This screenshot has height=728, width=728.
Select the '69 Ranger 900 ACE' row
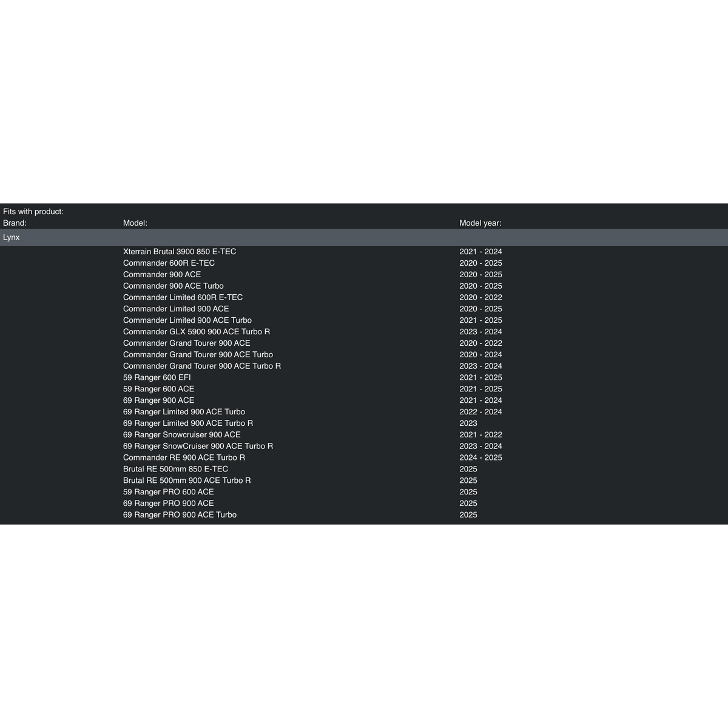(x=159, y=400)
